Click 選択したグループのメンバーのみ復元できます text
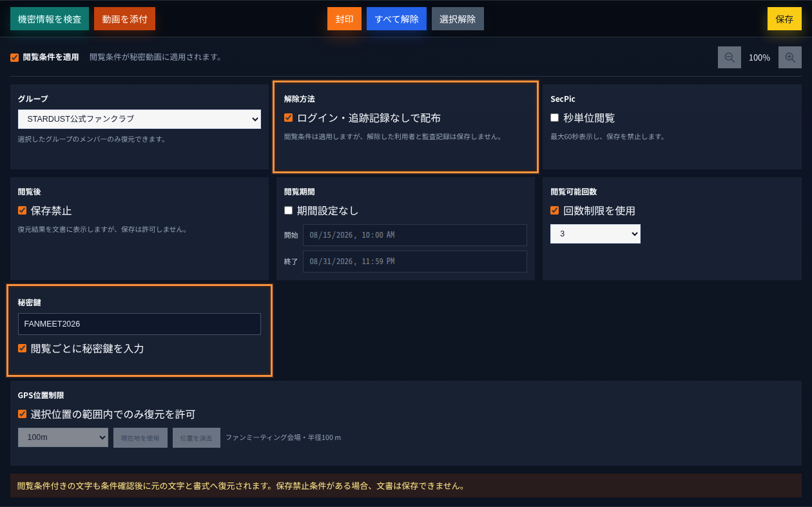 coord(92,139)
